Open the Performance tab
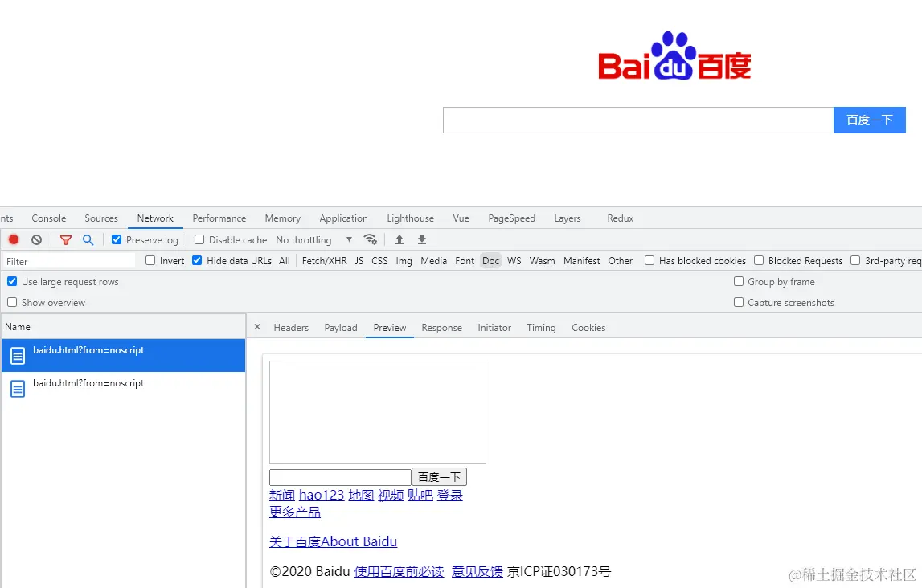922x588 pixels. [x=219, y=218]
